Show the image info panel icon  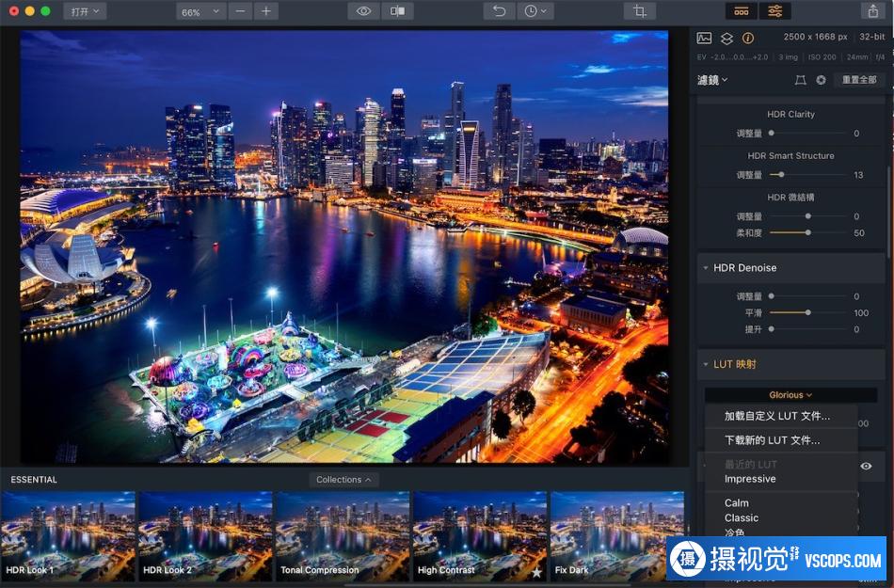pyautogui.click(x=747, y=39)
